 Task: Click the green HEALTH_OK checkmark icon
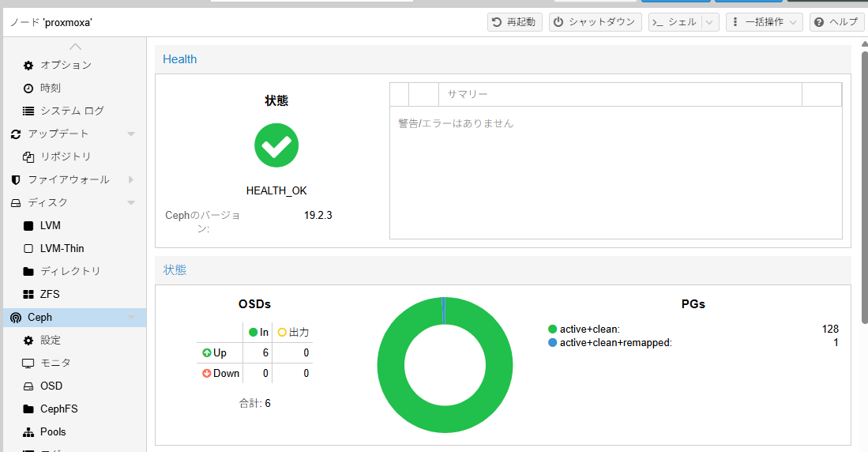pyautogui.click(x=276, y=145)
